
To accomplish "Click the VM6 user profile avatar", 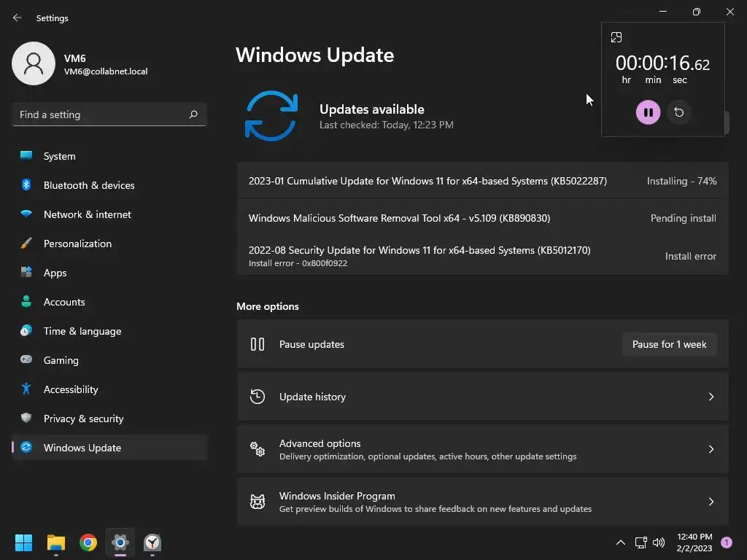I will coord(34,63).
